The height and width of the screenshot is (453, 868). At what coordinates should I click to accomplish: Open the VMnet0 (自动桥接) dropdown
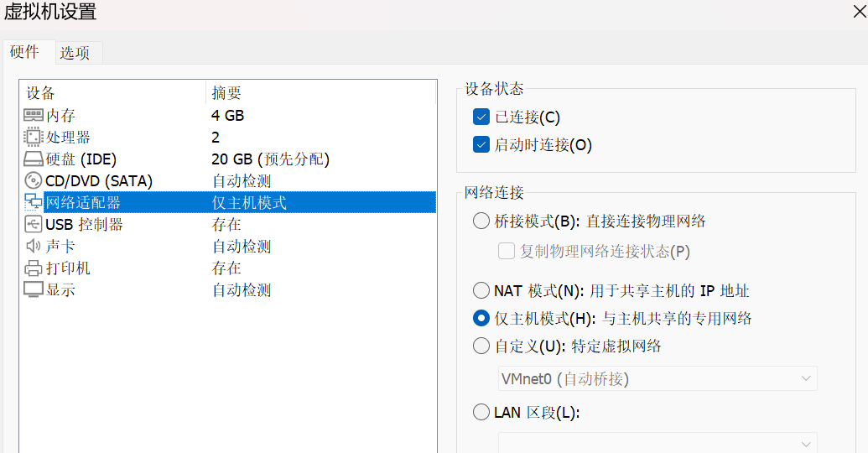pyautogui.click(x=657, y=379)
